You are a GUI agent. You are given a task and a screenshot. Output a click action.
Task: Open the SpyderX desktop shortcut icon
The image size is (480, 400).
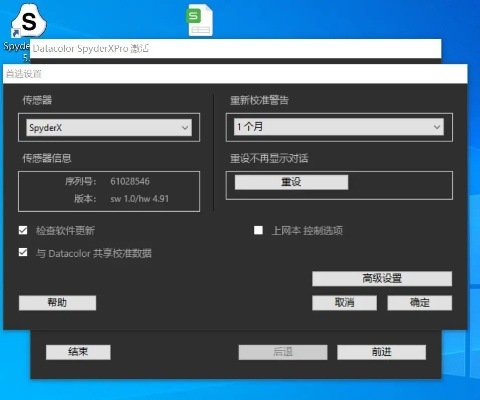point(28,22)
